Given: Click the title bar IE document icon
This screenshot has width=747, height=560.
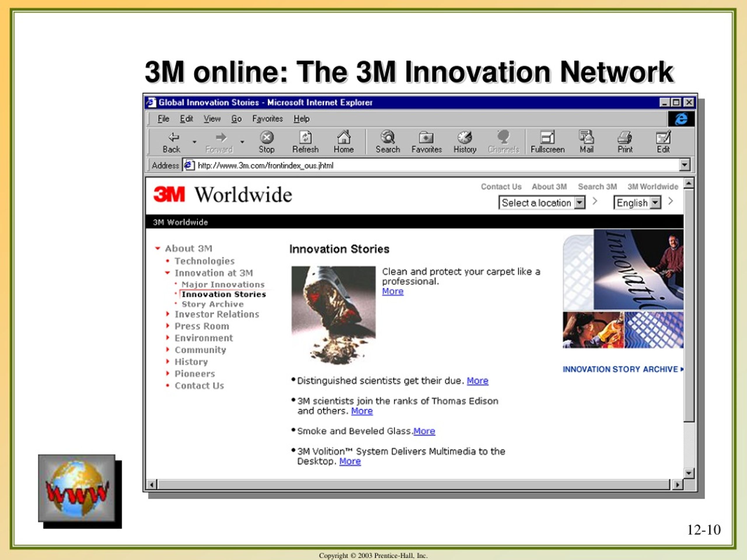Looking at the screenshot, I should tap(151, 102).
